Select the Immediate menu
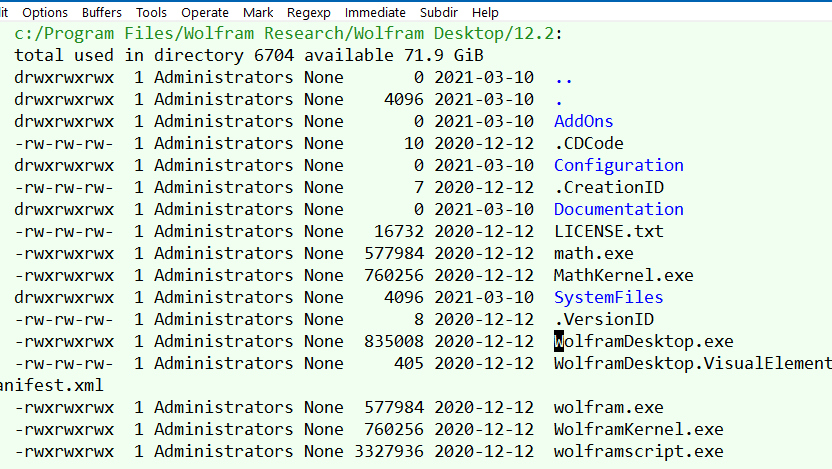Viewport: 832px width, 469px height. (375, 13)
